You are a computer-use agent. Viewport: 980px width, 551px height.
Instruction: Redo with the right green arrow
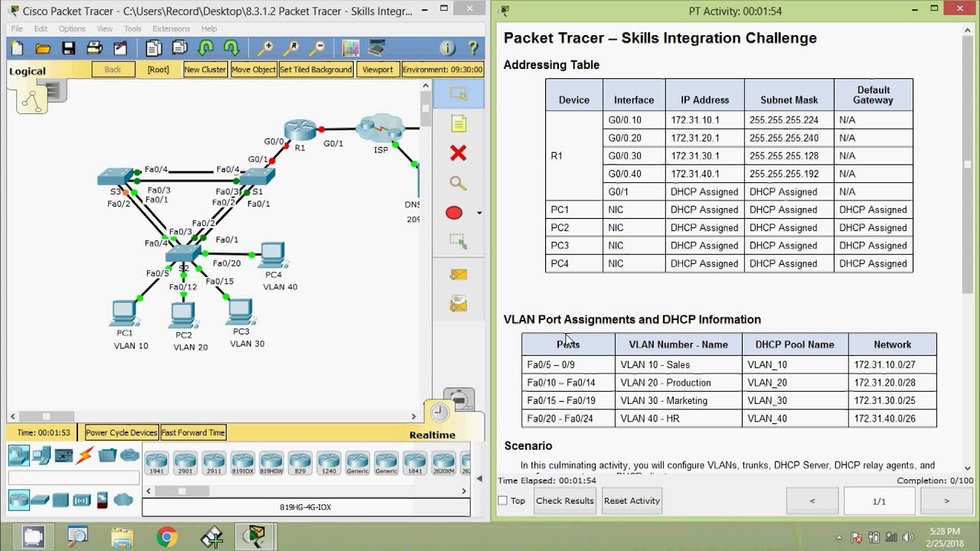click(x=231, y=48)
